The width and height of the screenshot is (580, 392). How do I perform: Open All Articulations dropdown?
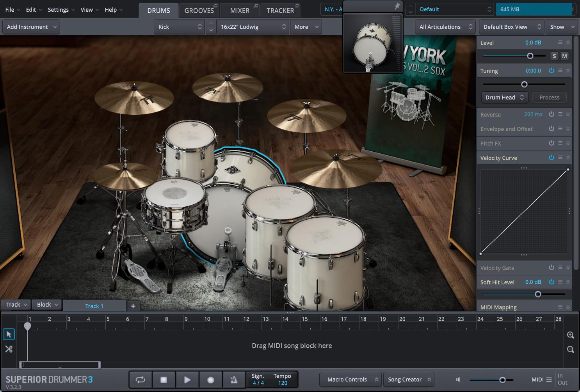click(445, 27)
